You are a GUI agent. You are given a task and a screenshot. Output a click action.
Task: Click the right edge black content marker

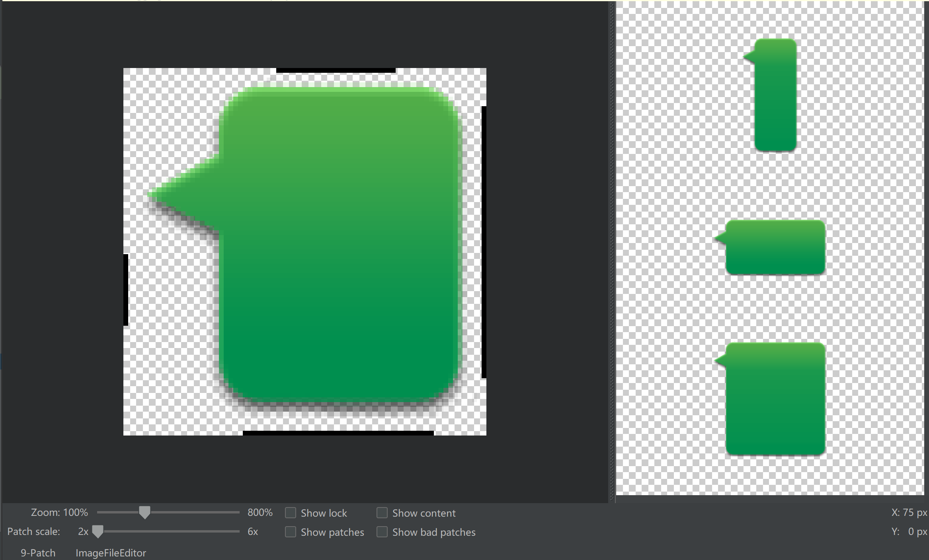(x=484, y=242)
